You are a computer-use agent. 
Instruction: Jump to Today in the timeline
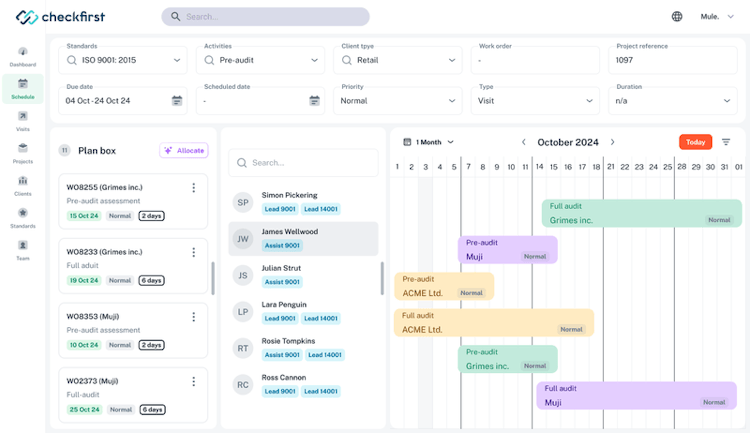pos(695,142)
